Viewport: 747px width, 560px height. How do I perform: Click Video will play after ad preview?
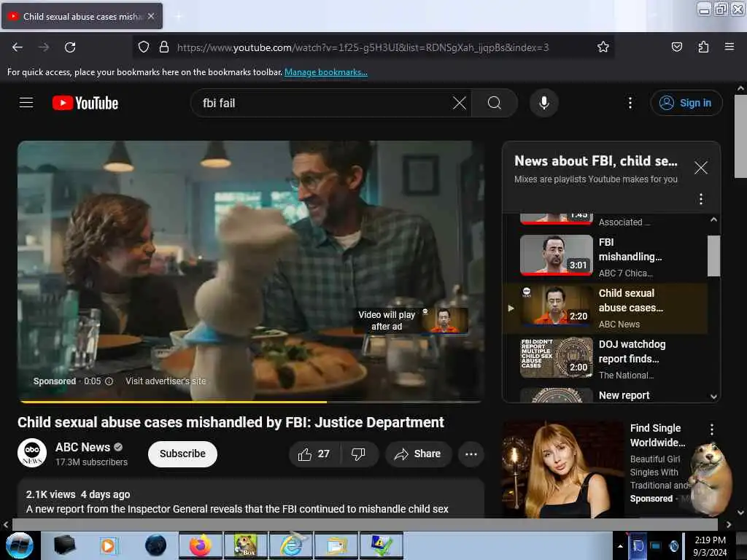click(413, 321)
